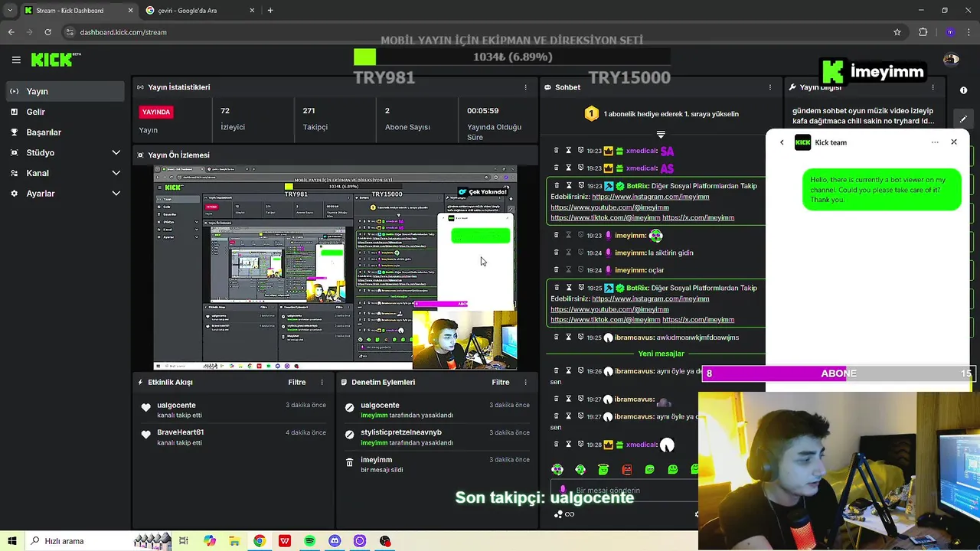Delete the 19:28 xmedical message
The width and height of the screenshot is (980, 551).
pyautogui.click(x=557, y=445)
